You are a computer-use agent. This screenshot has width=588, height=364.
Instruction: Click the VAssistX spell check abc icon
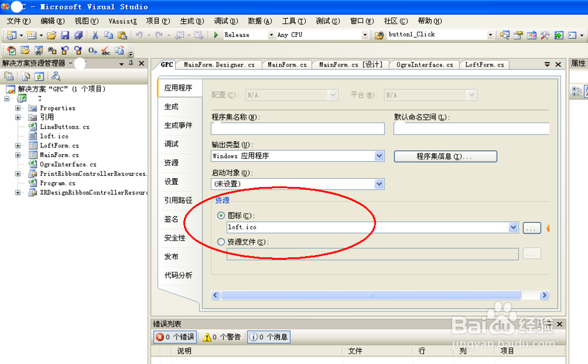click(106, 51)
